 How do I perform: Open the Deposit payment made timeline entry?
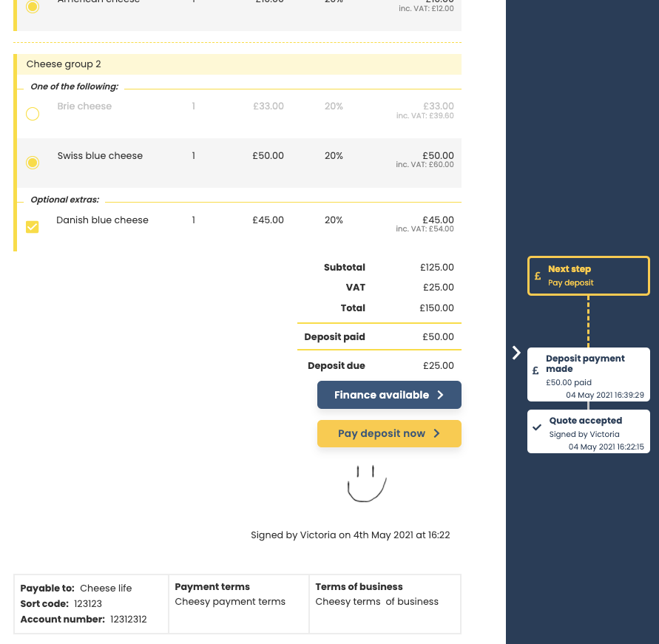(x=588, y=374)
